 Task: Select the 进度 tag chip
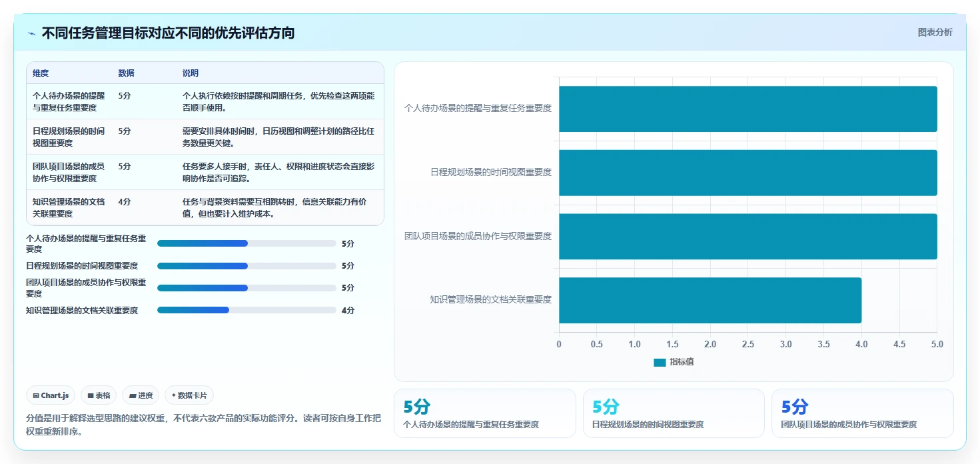click(x=141, y=395)
